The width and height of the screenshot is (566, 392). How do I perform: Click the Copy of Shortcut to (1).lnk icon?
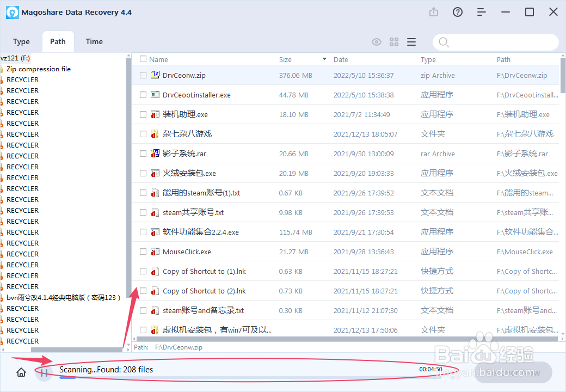155,271
